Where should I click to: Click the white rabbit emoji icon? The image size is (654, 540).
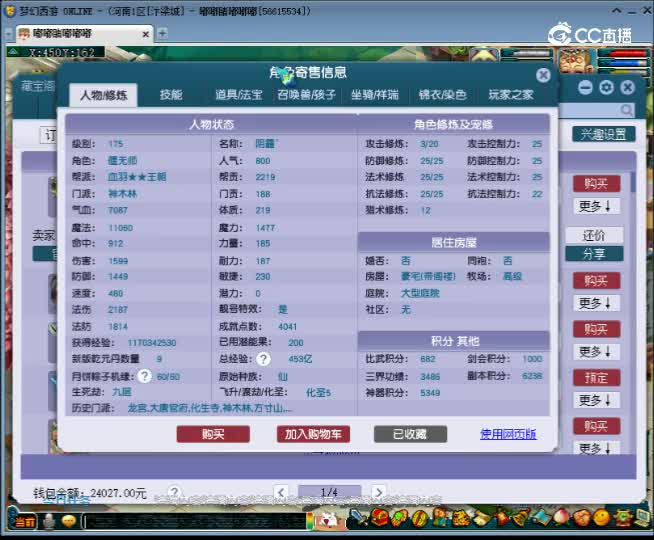(x=331, y=520)
